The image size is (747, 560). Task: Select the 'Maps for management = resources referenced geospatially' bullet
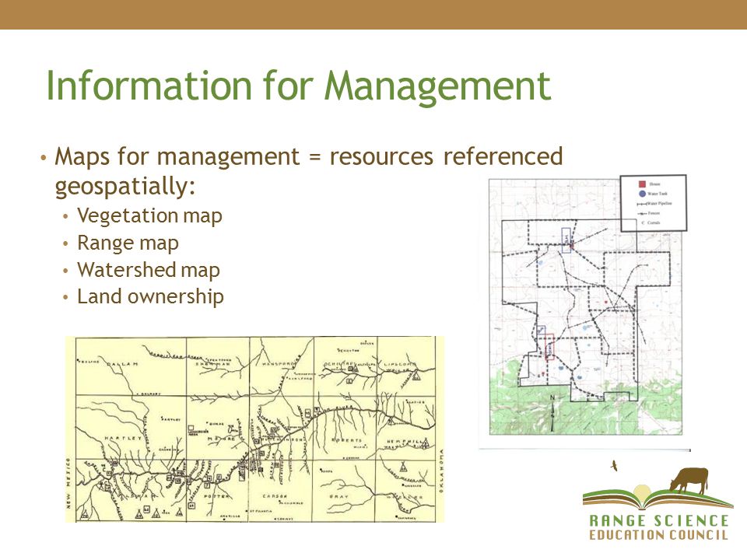309,171
